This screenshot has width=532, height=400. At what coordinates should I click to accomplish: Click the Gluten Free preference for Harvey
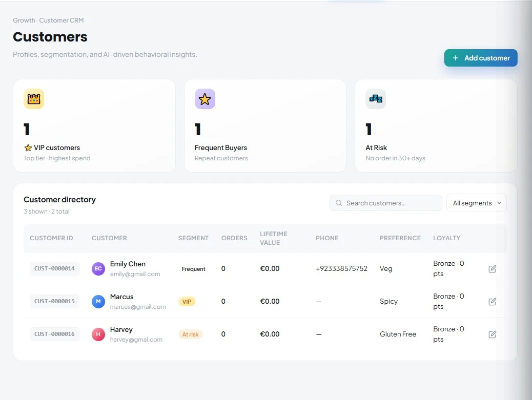pyautogui.click(x=398, y=334)
